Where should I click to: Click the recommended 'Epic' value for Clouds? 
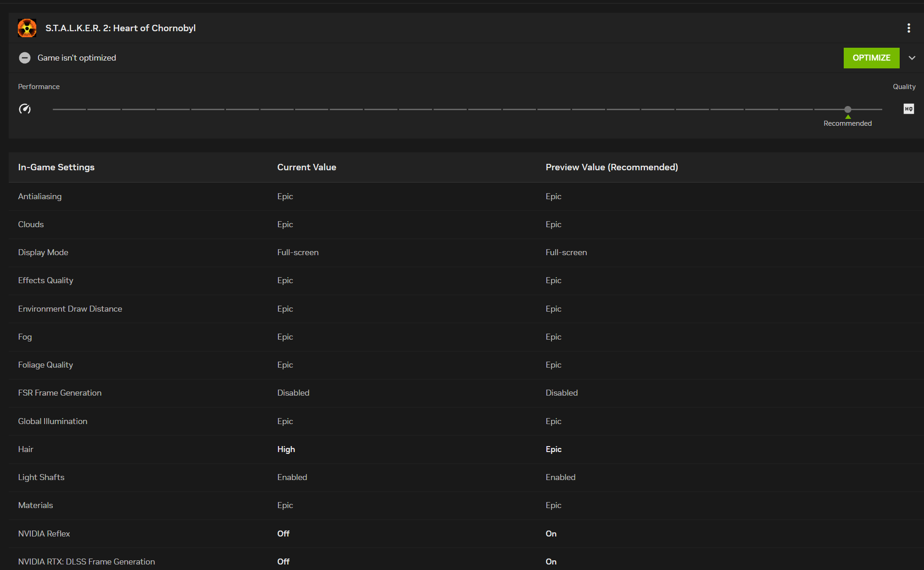(x=553, y=224)
